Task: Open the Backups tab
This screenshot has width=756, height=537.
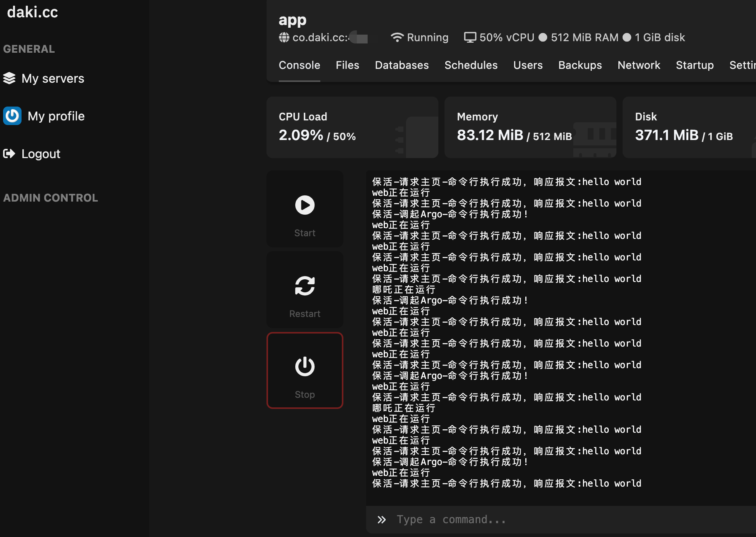Action: 580,65
